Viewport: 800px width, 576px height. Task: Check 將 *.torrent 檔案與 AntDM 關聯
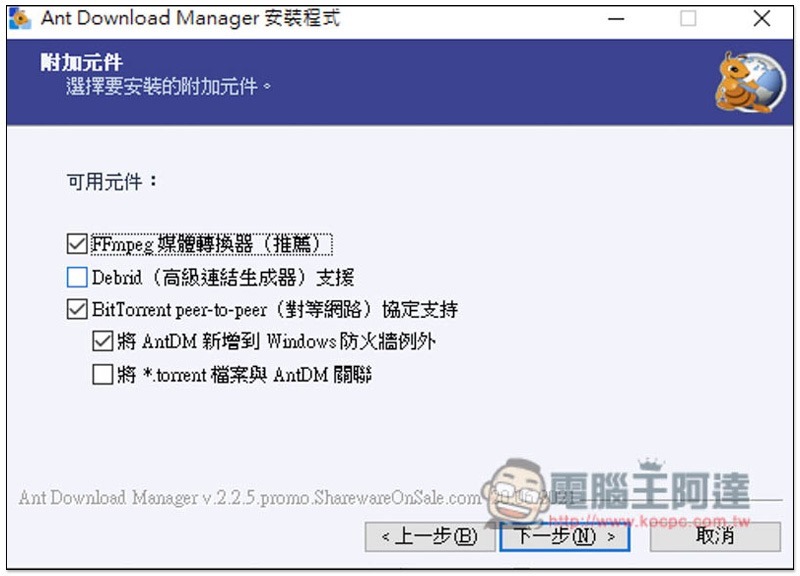click(x=103, y=375)
